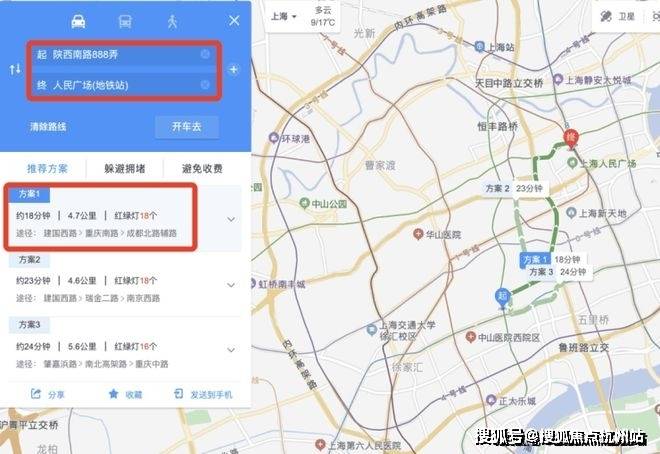This screenshot has height=454, width=660.
Task: Switch to the bus transit icon
Action: click(125, 21)
